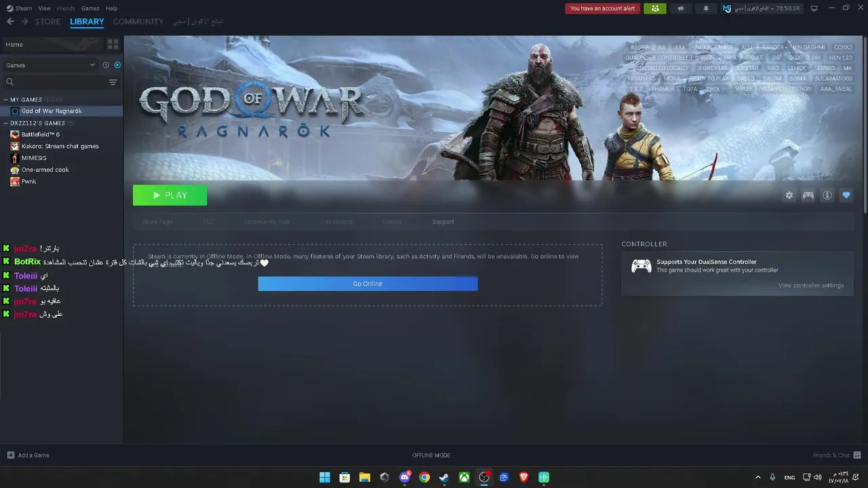Open View controller settings link

811,285
